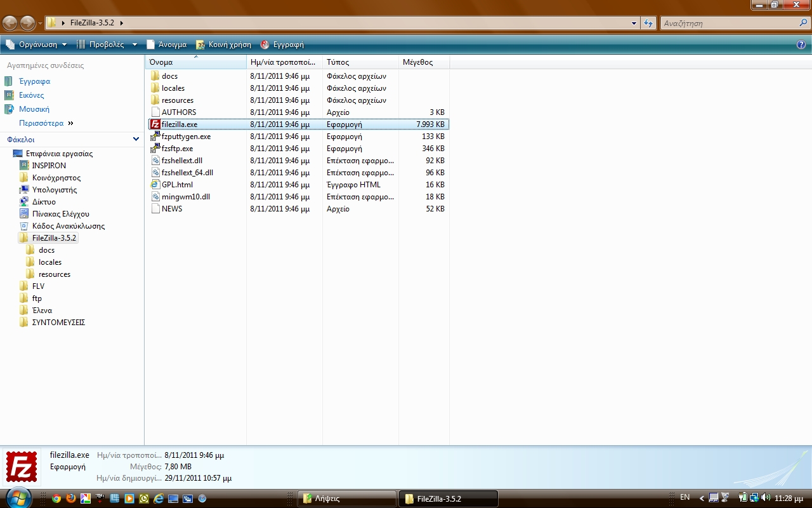Screen dimensions: 812x508
Task: Select ftp folder in folder tree
Action: [37, 298]
